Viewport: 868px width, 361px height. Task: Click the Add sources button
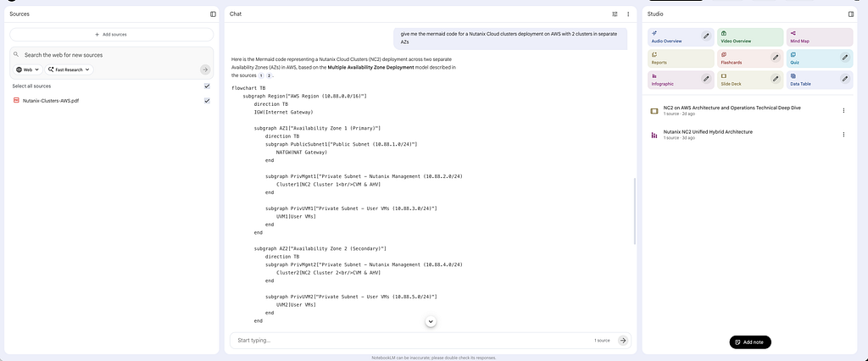[x=111, y=35]
